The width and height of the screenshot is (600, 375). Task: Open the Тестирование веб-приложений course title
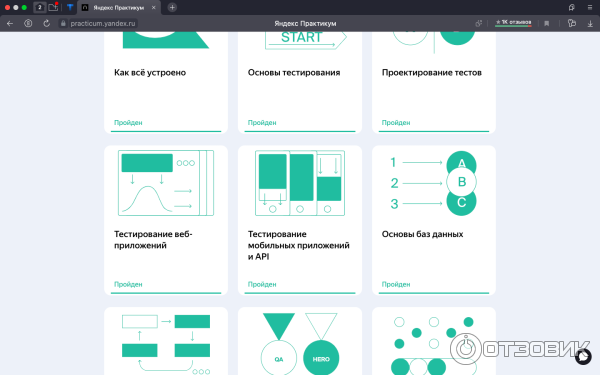pos(153,240)
